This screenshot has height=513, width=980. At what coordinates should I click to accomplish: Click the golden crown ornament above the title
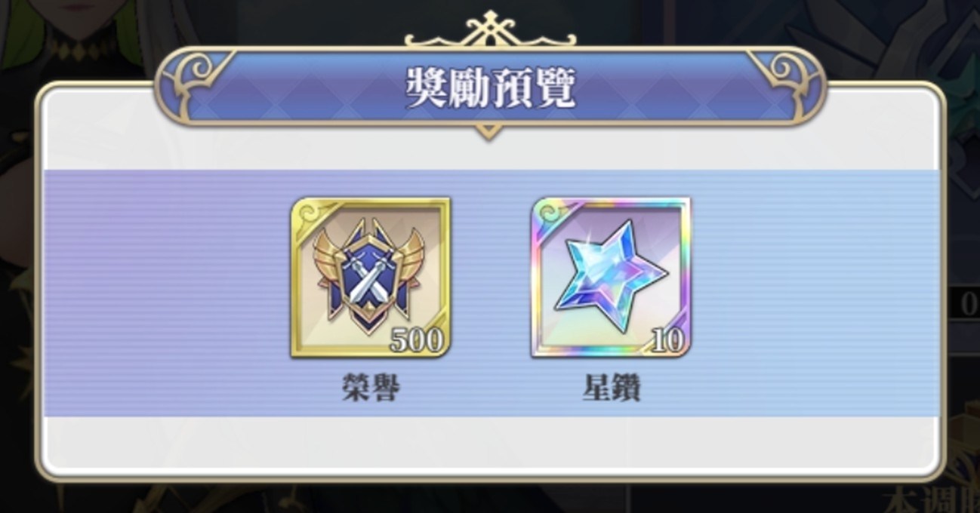(490, 30)
